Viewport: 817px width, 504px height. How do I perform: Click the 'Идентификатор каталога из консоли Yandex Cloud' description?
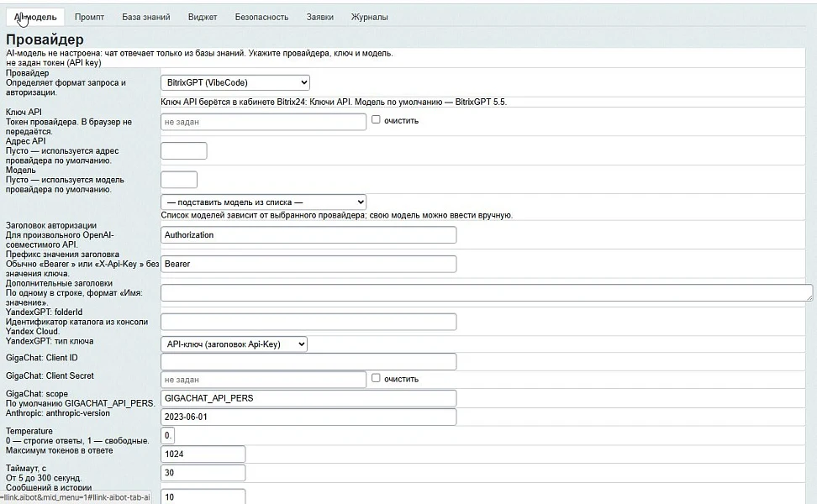(76, 327)
